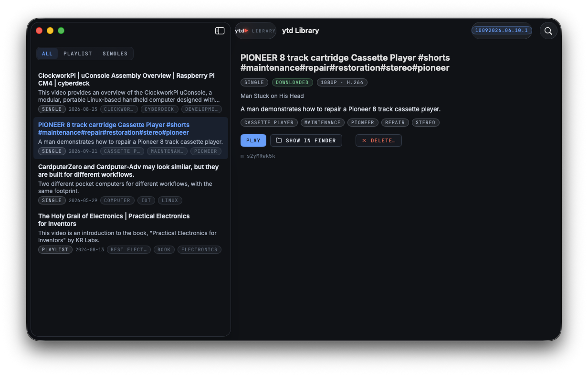
Task: Click SINGLE badge in detail pane
Action: (x=254, y=83)
